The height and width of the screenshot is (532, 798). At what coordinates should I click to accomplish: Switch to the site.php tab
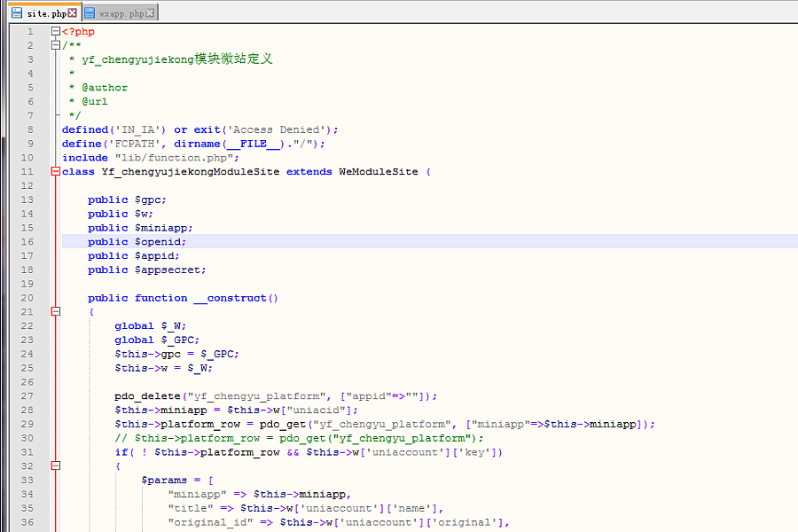[45, 12]
